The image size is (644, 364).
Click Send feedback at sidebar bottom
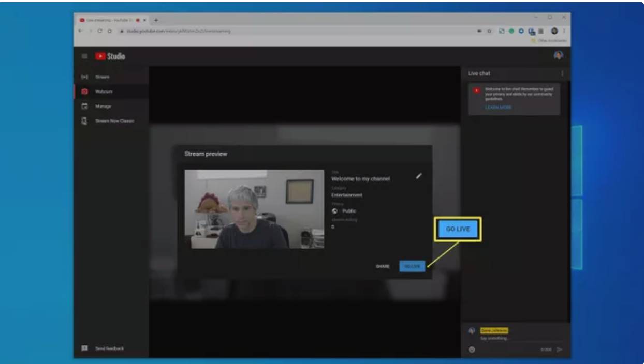tap(109, 348)
